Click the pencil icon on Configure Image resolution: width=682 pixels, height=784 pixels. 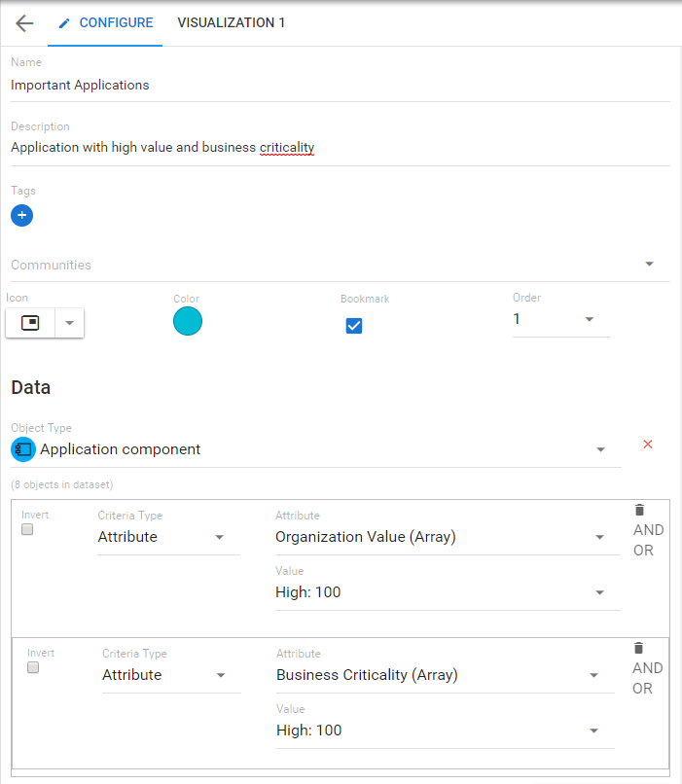[x=65, y=23]
